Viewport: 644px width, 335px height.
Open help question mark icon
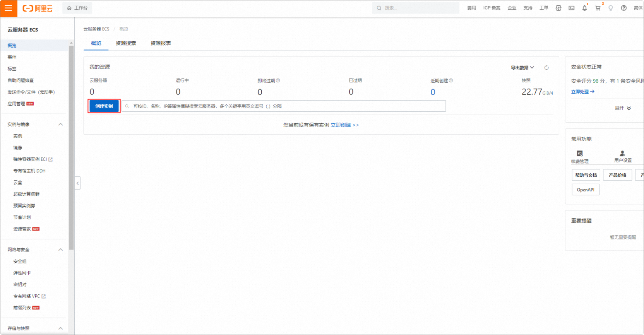[x=624, y=8]
